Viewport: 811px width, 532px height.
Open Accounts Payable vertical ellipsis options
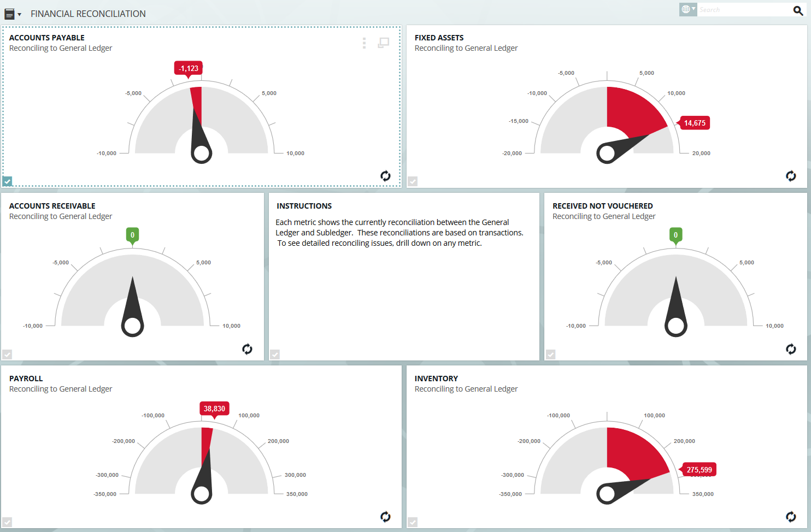(364, 43)
